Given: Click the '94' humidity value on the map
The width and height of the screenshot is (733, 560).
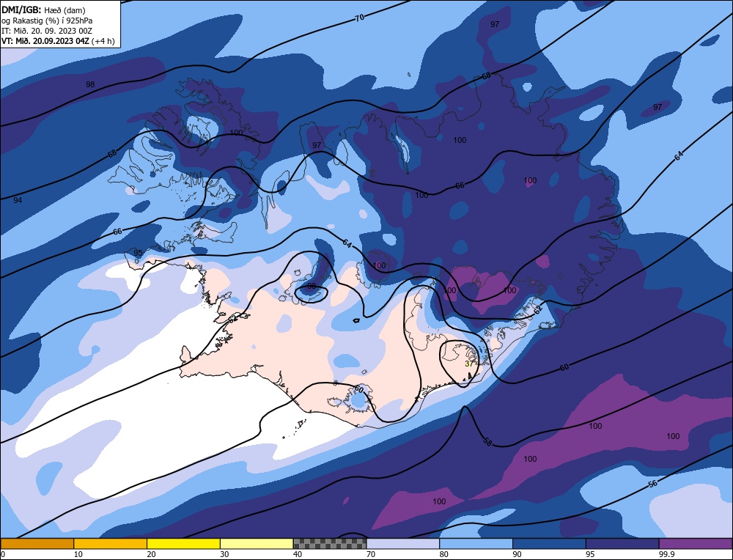Looking at the screenshot, I should coord(18,200).
